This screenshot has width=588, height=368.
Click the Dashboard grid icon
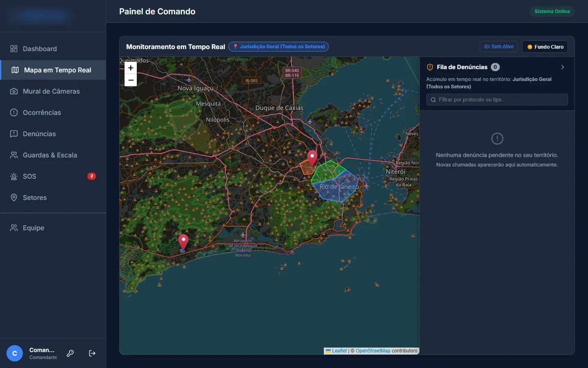tap(14, 49)
